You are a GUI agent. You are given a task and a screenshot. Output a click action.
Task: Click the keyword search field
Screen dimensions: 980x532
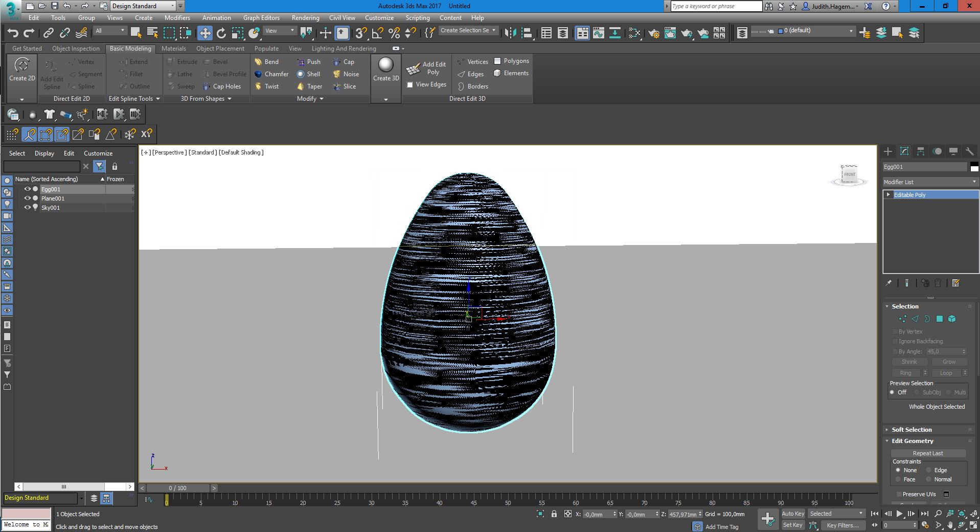point(716,6)
